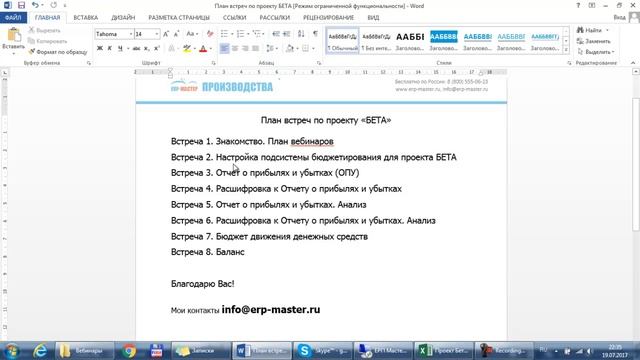Viewport: 640px width, 360px height.
Task: Collapse the ribbon with the arrow
Action: click(x=633, y=63)
